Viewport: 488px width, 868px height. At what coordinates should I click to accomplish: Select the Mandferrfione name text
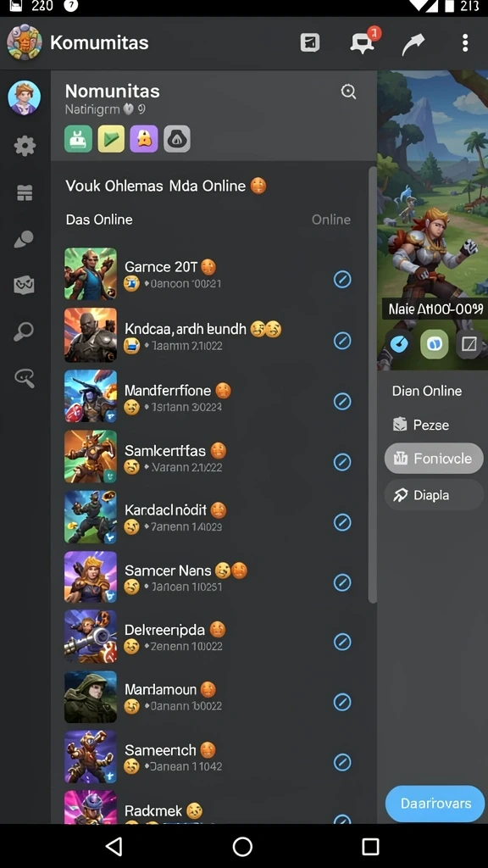coord(168,391)
